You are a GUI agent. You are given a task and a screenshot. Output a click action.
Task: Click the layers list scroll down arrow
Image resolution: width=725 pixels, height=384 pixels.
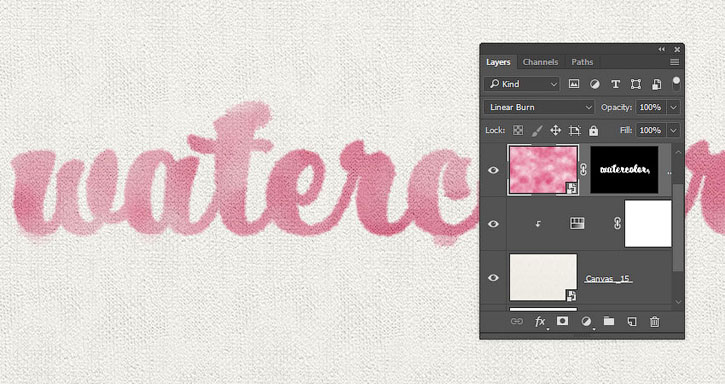[x=678, y=302]
